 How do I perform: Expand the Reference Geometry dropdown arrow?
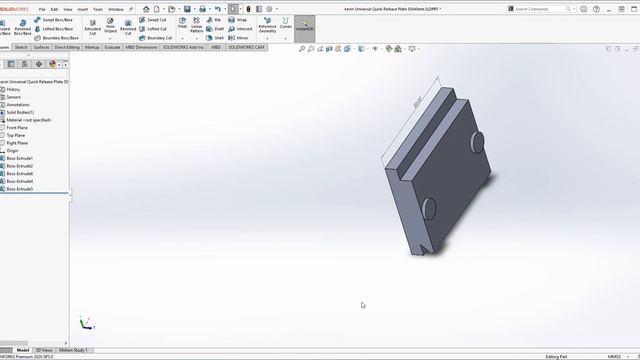(267, 39)
